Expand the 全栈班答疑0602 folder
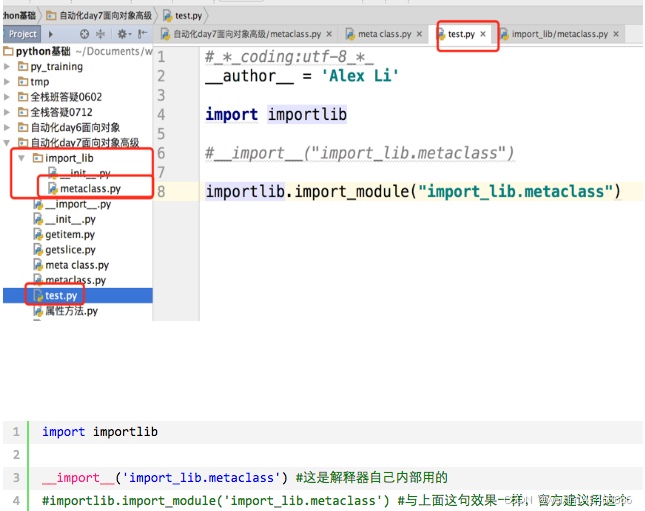The width and height of the screenshot is (645, 511). (7, 97)
